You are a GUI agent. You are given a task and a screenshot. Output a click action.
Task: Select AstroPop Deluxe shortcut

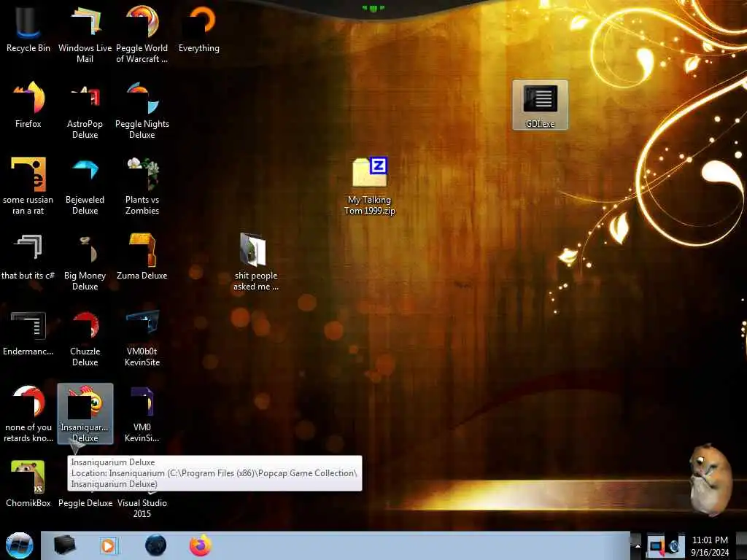click(85, 111)
